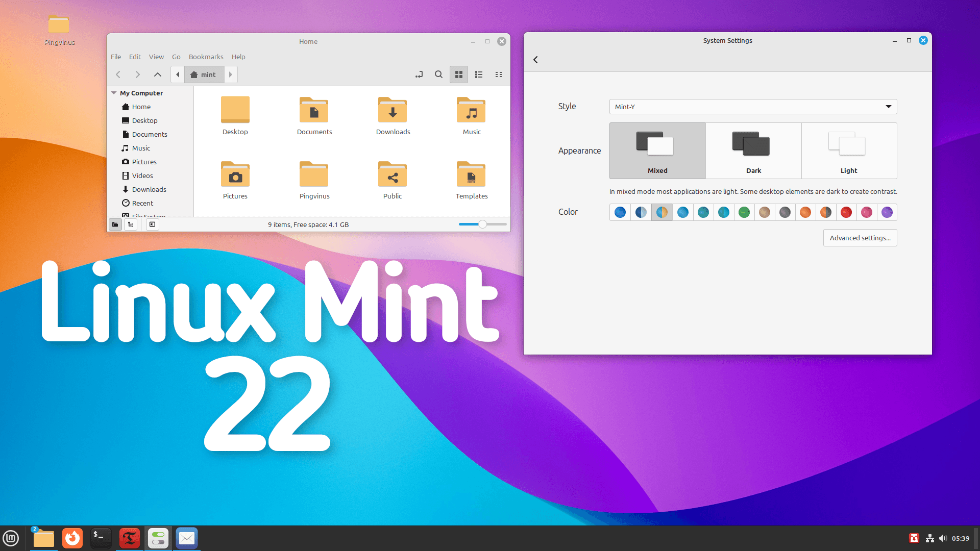Open the volume tray icon
Screen dimensions: 980x551
point(943,538)
